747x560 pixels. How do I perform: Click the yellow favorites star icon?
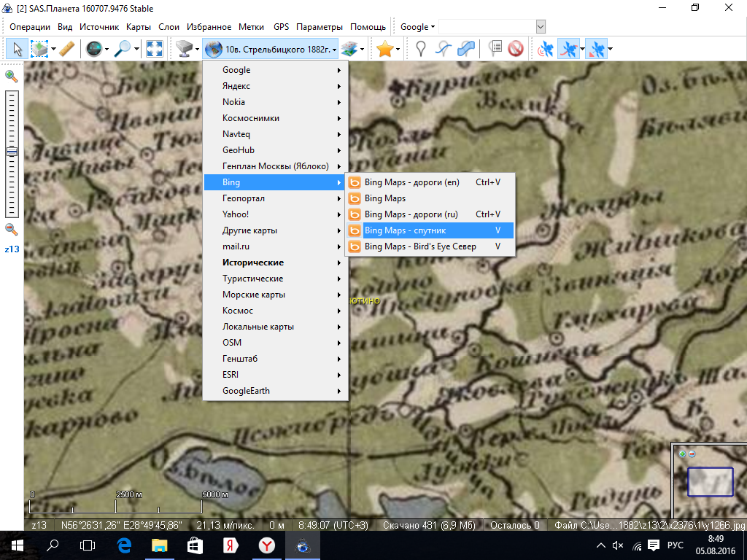[384, 49]
